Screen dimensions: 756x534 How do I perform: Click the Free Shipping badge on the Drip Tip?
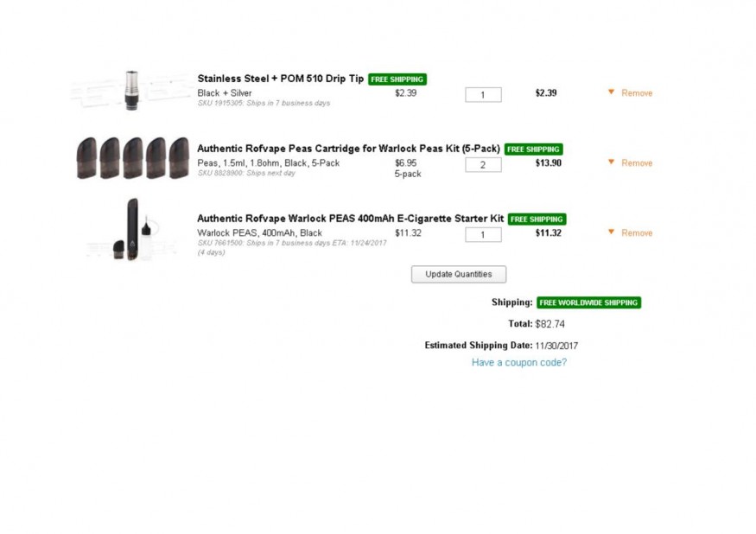click(x=397, y=79)
